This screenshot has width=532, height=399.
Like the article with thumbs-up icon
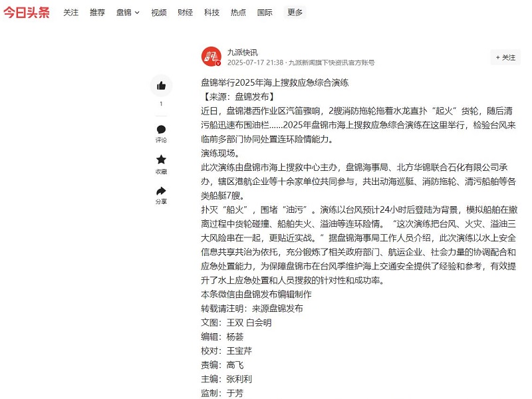(x=161, y=86)
